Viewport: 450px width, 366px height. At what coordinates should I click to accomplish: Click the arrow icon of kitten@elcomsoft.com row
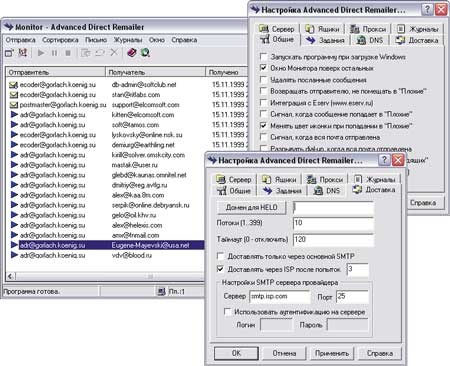point(14,115)
